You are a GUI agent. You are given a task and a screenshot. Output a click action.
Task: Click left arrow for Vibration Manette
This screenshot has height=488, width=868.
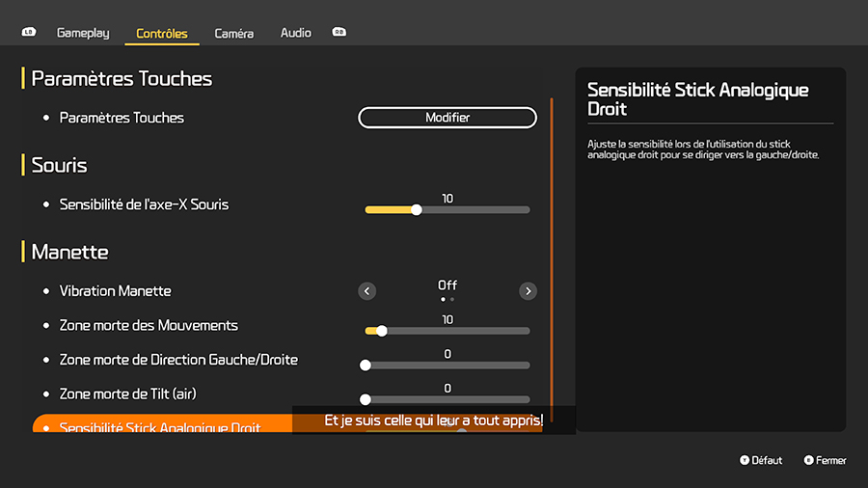pos(366,291)
